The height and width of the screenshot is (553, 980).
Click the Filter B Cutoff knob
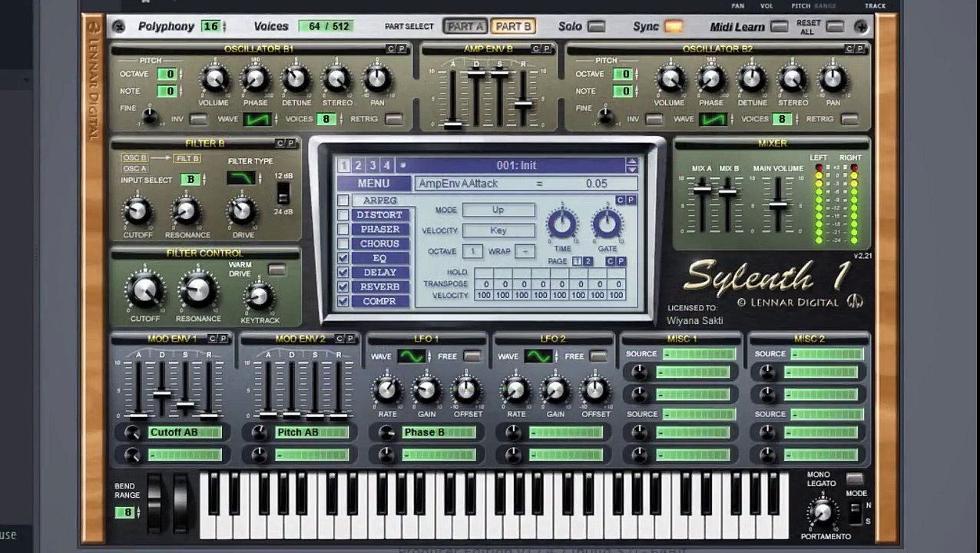pyautogui.click(x=137, y=210)
